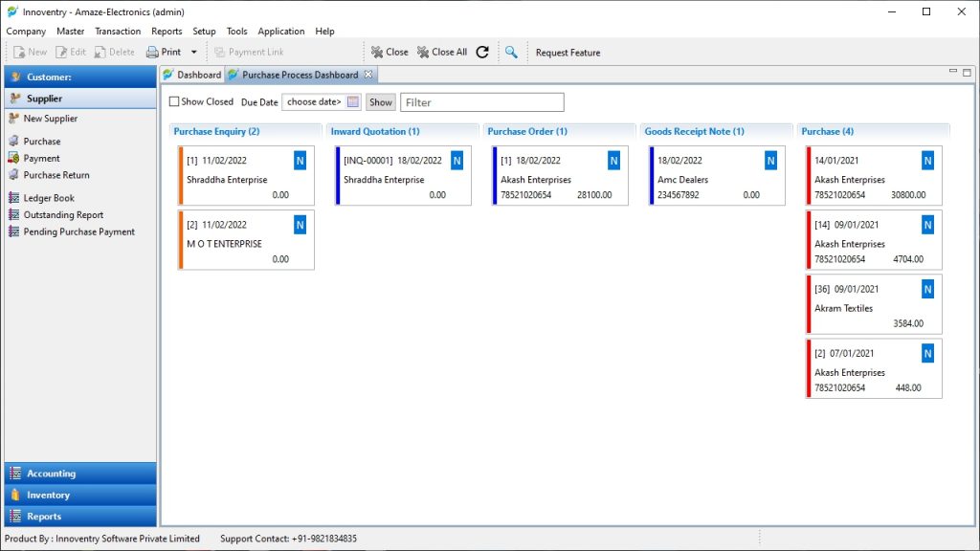Click N icon on Amc Dealers card
The width and height of the screenshot is (980, 551).
tap(770, 161)
